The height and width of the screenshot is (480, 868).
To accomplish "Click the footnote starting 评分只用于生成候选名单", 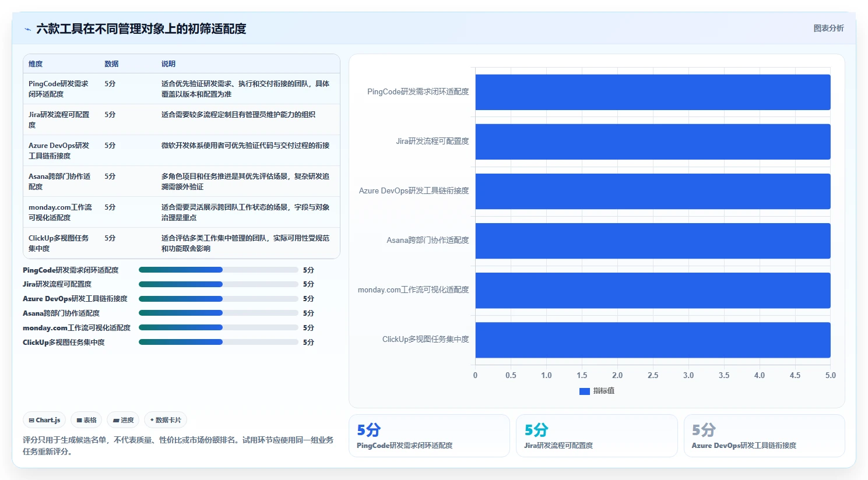I will [178, 446].
